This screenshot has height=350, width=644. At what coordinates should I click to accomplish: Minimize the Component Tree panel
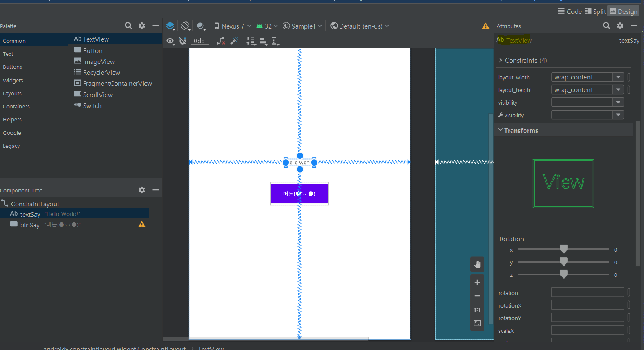click(x=156, y=190)
